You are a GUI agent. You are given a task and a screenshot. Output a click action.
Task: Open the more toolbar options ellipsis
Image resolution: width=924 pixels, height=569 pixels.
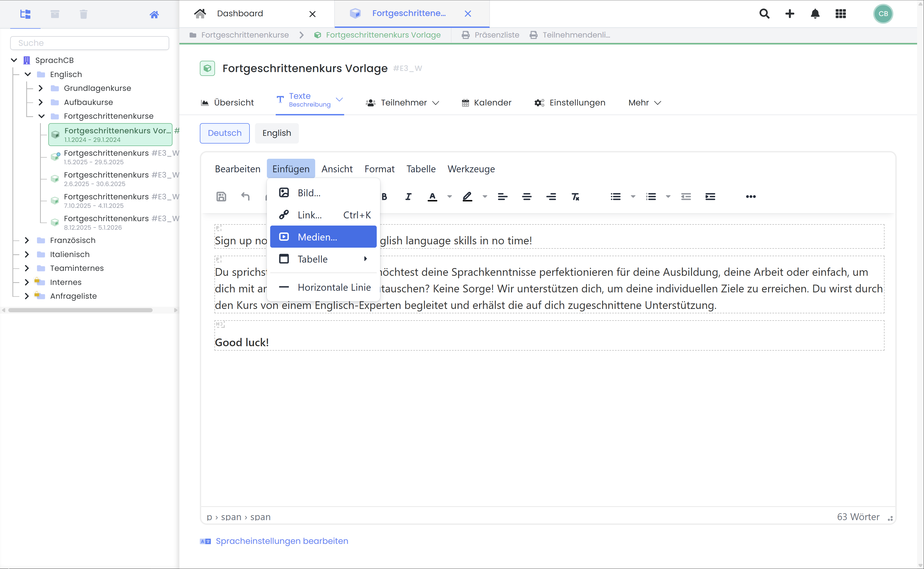pyautogui.click(x=751, y=197)
